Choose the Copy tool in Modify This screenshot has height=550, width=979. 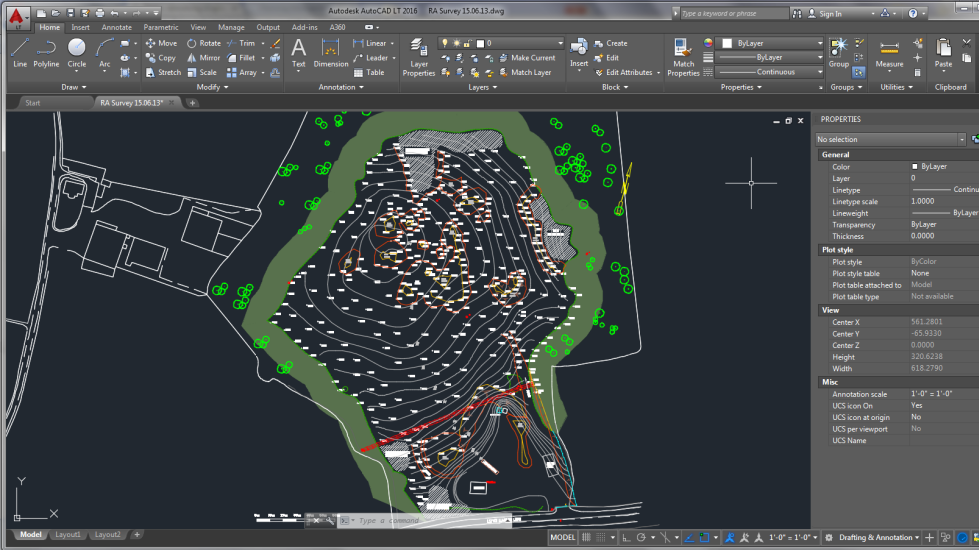pos(160,58)
